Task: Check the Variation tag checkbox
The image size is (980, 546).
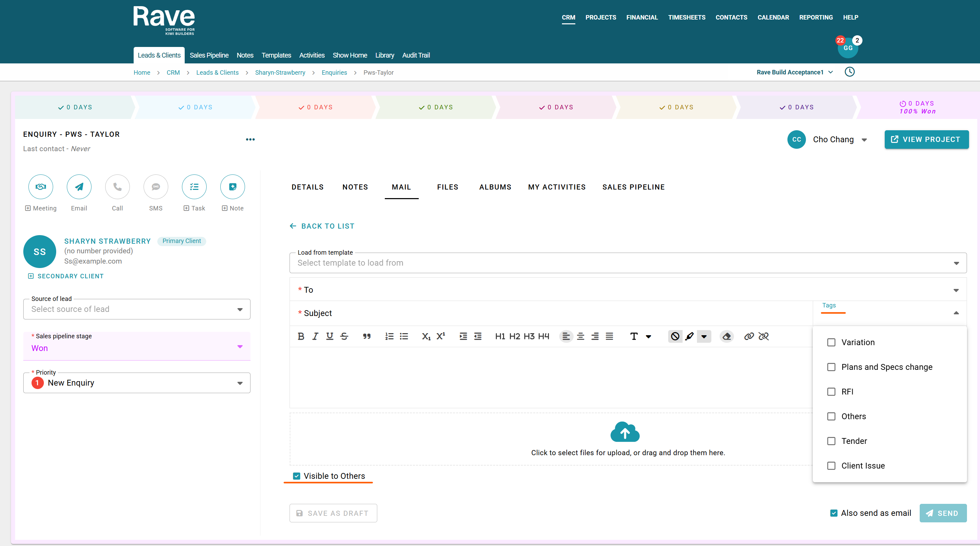Action: click(831, 342)
